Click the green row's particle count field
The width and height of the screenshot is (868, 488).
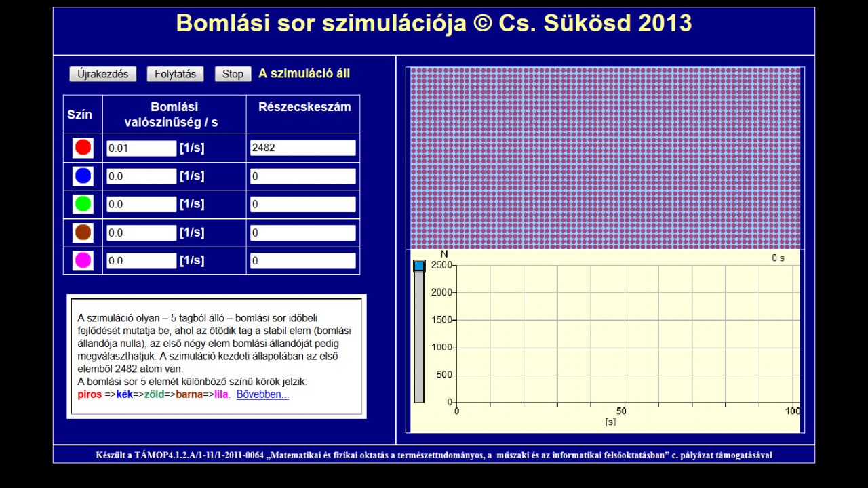coord(302,203)
